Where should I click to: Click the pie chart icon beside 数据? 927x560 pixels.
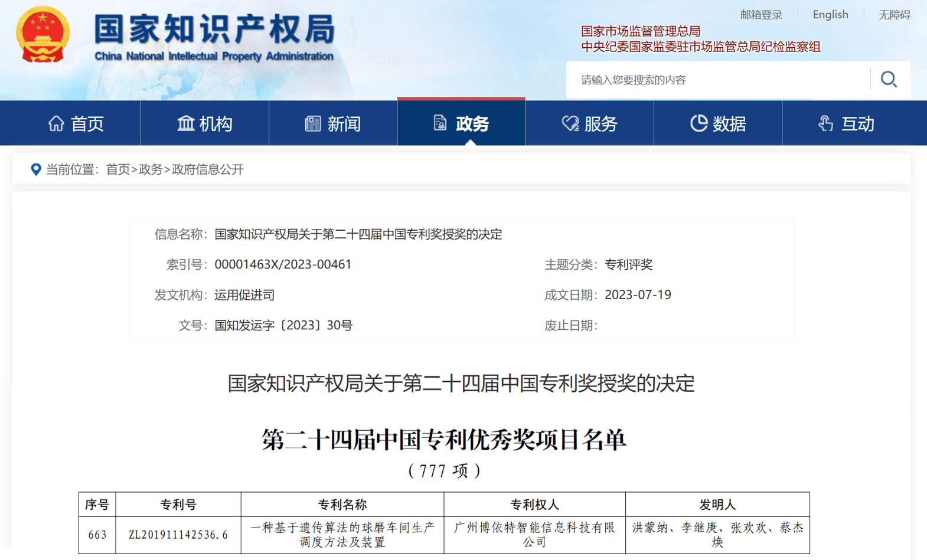click(x=698, y=123)
